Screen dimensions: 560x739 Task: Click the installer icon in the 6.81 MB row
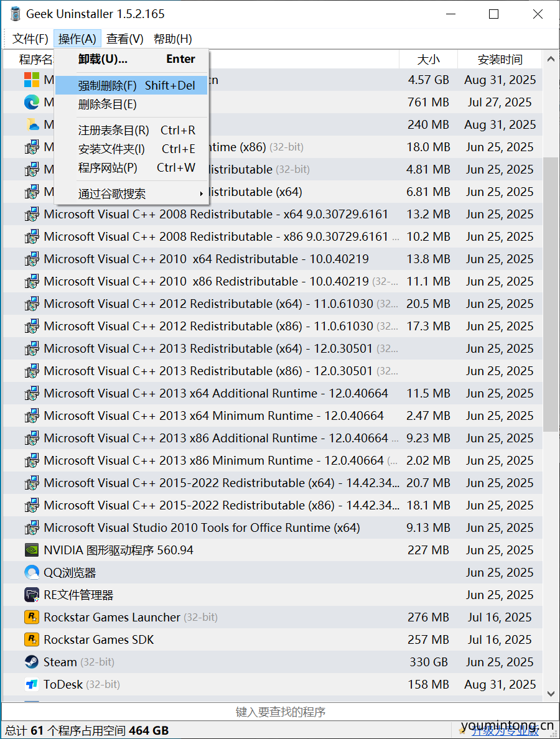point(32,192)
